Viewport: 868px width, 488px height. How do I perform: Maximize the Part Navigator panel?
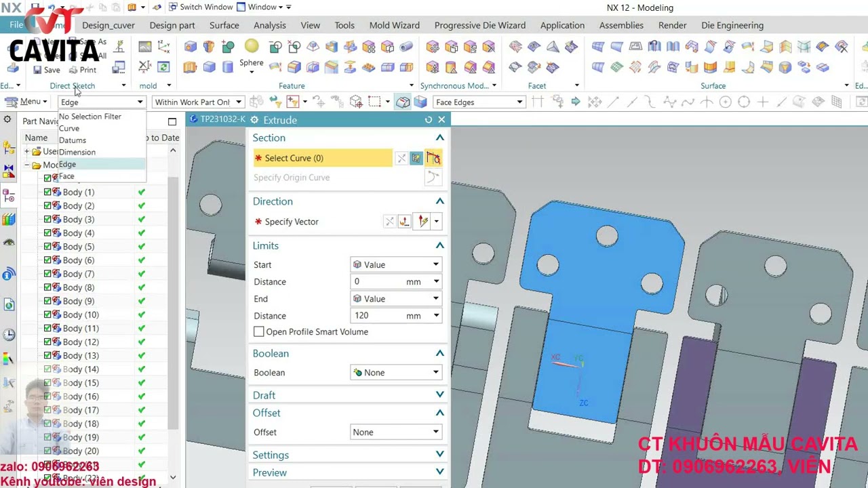click(x=172, y=121)
